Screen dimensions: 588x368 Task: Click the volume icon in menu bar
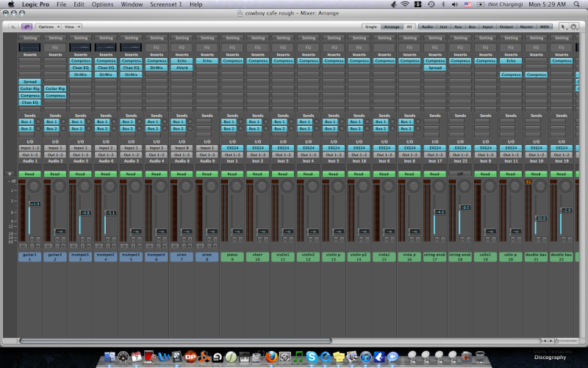455,4
